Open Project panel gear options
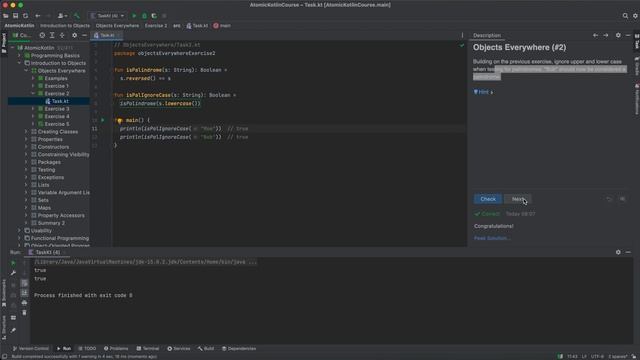 coord(74,36)
